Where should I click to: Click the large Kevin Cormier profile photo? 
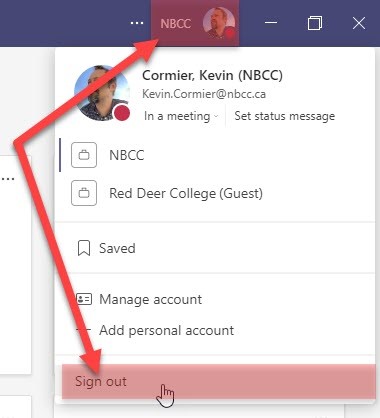102,93
